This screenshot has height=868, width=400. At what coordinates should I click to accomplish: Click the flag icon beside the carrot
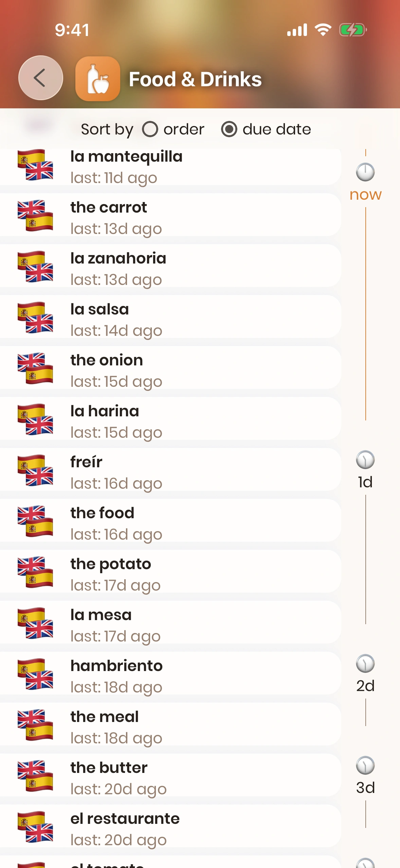click(35, 216)
